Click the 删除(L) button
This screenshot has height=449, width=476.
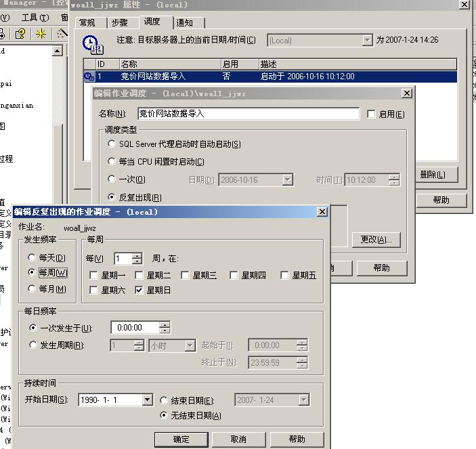point(433,175)
